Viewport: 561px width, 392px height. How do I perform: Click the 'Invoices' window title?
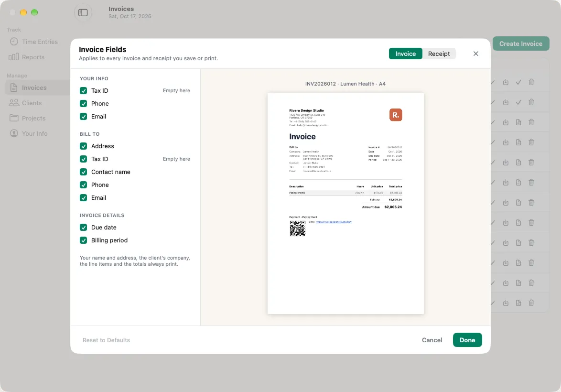pos(121,9)
